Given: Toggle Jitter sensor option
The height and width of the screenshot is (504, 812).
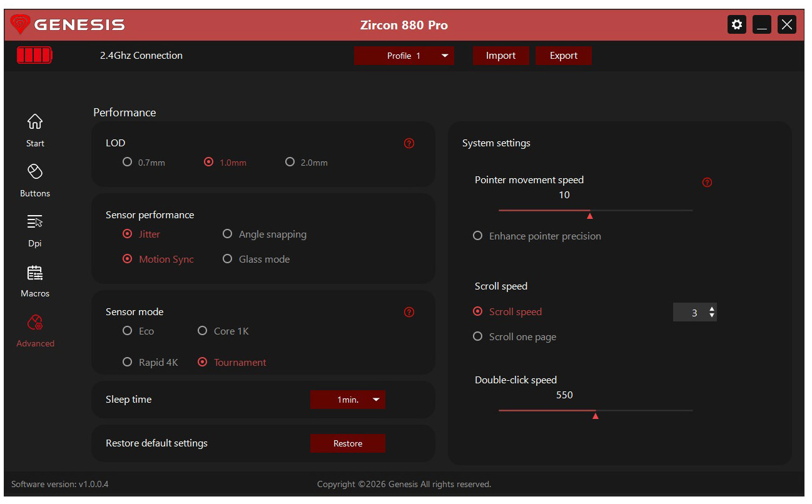Looking at the screenshot, I should (x=142, y=234).
